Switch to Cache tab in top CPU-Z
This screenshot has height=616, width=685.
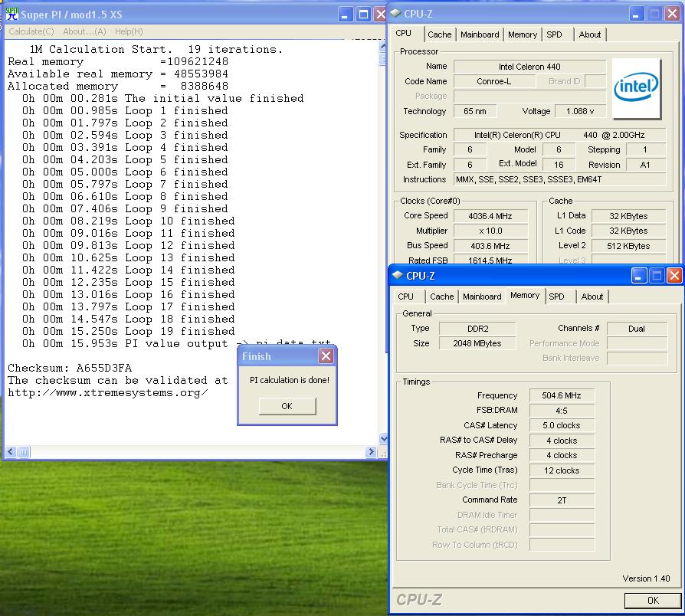click(x=440, y=34)
